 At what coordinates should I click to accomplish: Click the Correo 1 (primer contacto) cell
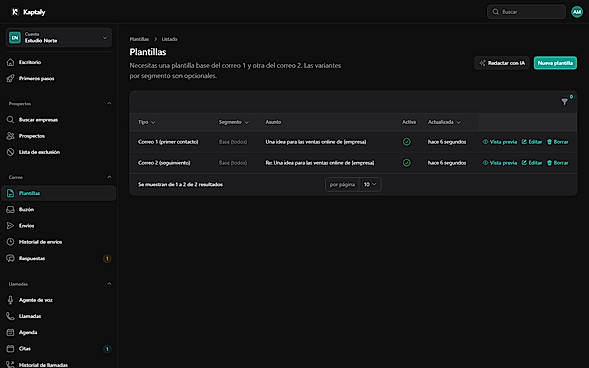point(168,142)
